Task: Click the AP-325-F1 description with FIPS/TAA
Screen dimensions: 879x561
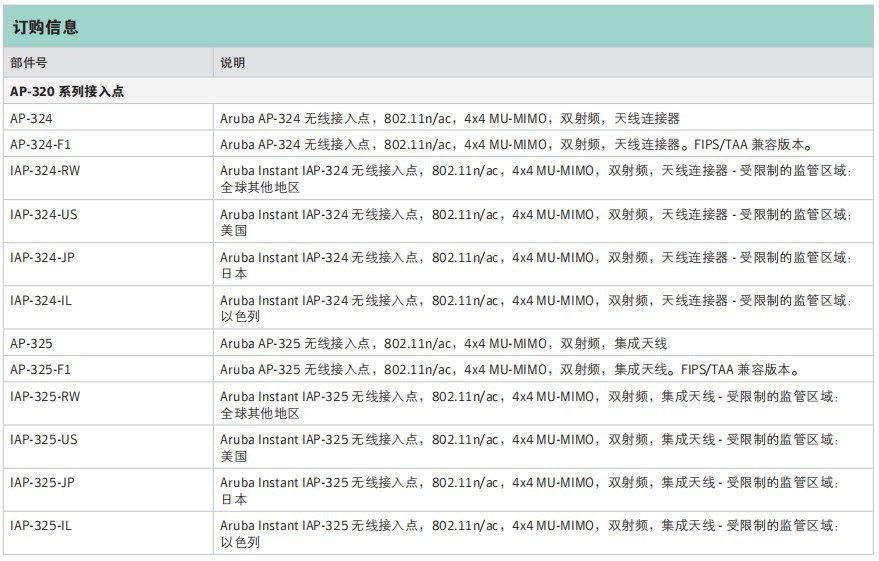Action: coord(510,370)
